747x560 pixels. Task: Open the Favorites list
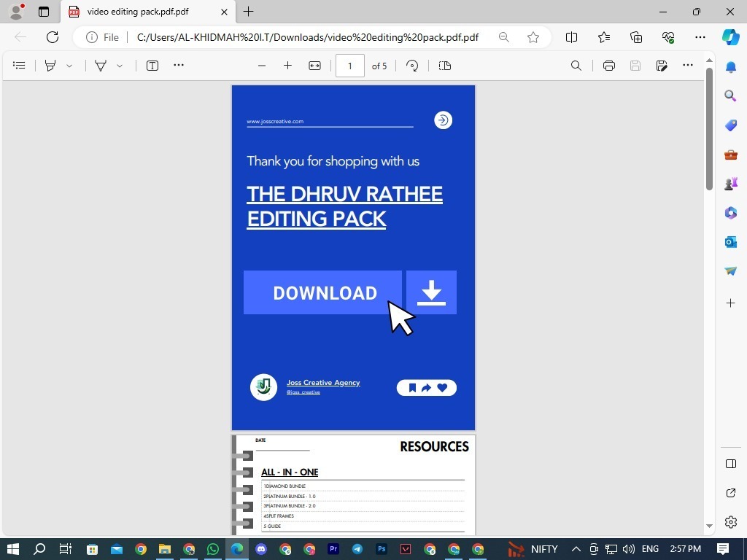point(604,37)
